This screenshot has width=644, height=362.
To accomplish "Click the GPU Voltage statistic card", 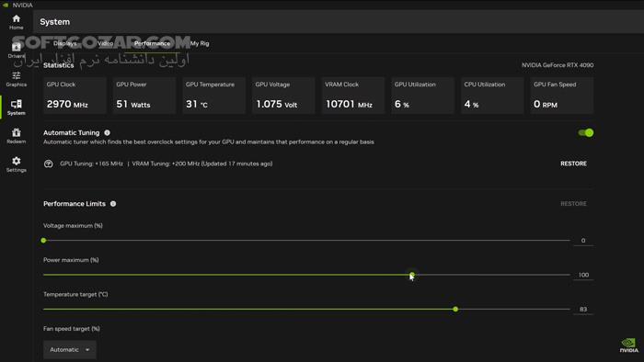I will click(283, 96).
